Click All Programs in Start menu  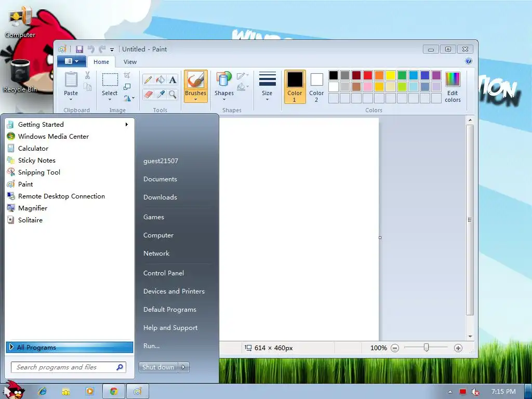tap(70, 348)
